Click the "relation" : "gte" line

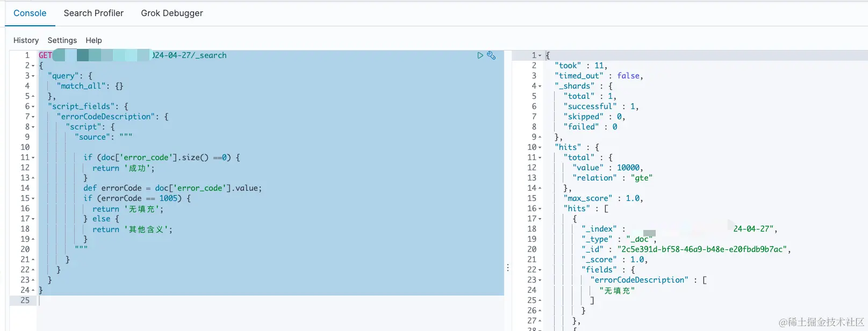612,178
